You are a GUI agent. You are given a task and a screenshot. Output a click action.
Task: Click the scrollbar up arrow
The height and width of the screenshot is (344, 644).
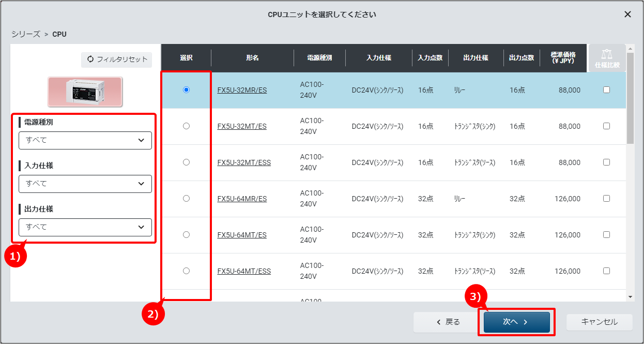tap(630, 48)
